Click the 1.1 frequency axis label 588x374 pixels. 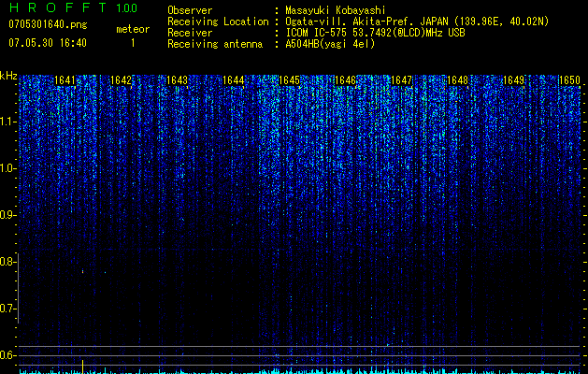(x=7, y=122)
